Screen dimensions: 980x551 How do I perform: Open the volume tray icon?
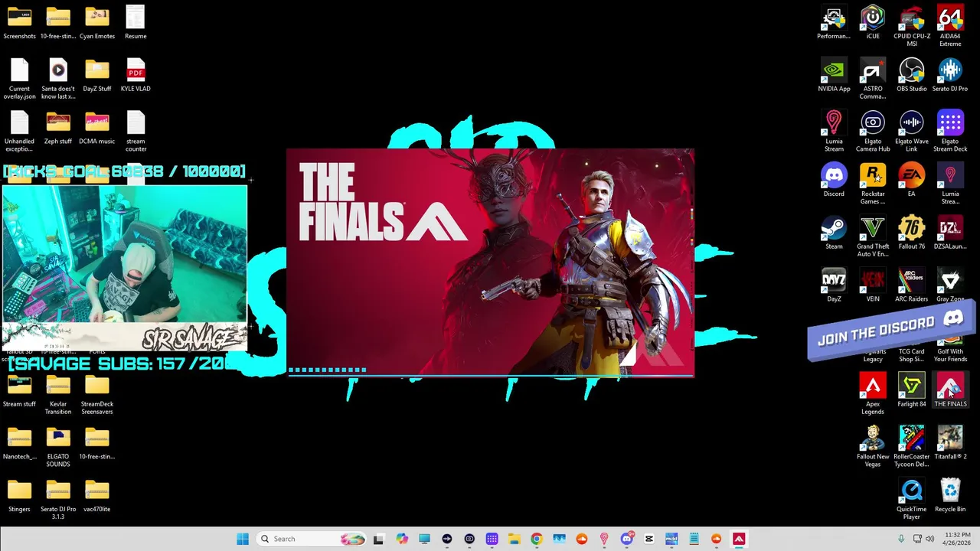[929, 539]
